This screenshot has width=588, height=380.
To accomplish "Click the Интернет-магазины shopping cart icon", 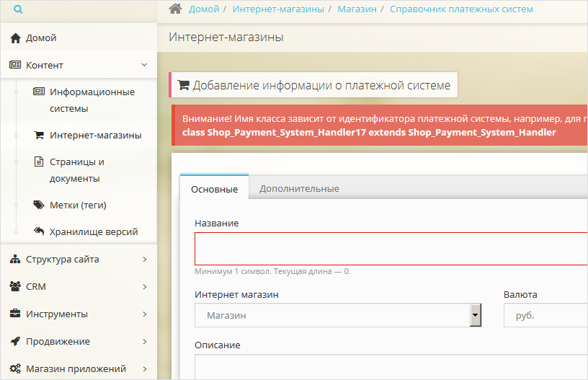I will [x=39, y=135].
